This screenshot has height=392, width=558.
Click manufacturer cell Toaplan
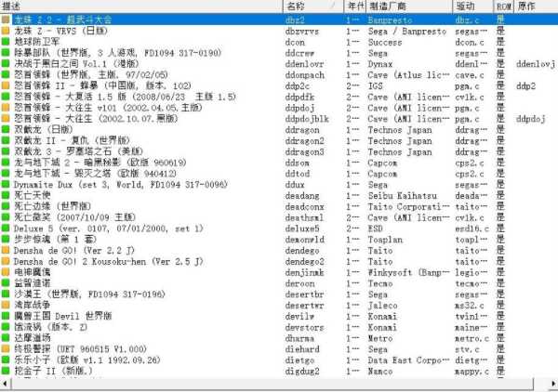pos(385,240)
